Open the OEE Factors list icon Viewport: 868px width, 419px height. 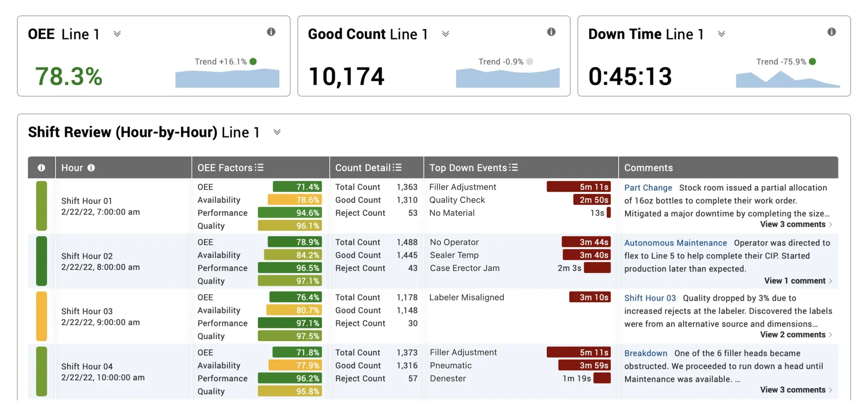[x=259, y=167]
